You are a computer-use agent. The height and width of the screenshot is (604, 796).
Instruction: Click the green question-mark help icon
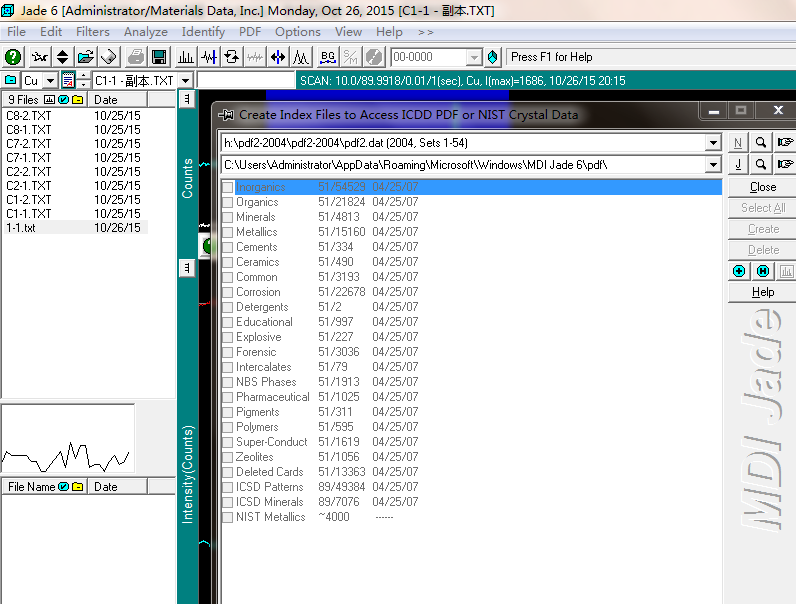click(13, 57)
